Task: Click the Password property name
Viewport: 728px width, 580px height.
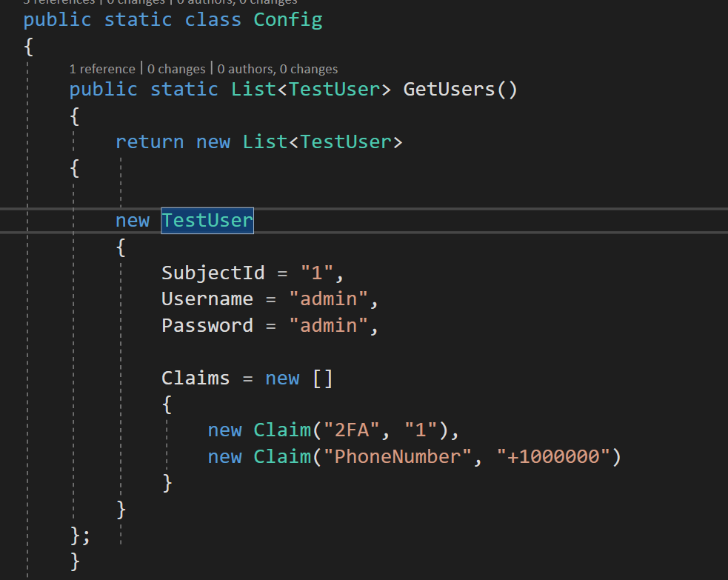Action: coord(207,325)
